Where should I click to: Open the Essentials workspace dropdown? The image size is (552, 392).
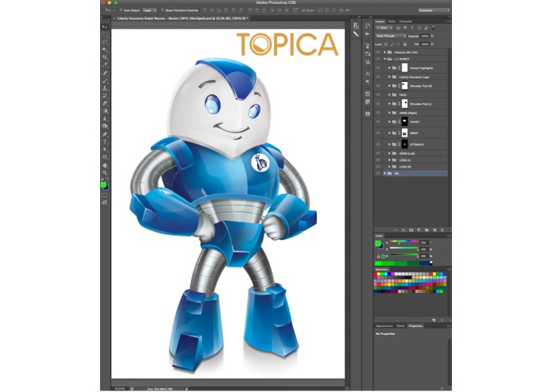click(434, 10)
